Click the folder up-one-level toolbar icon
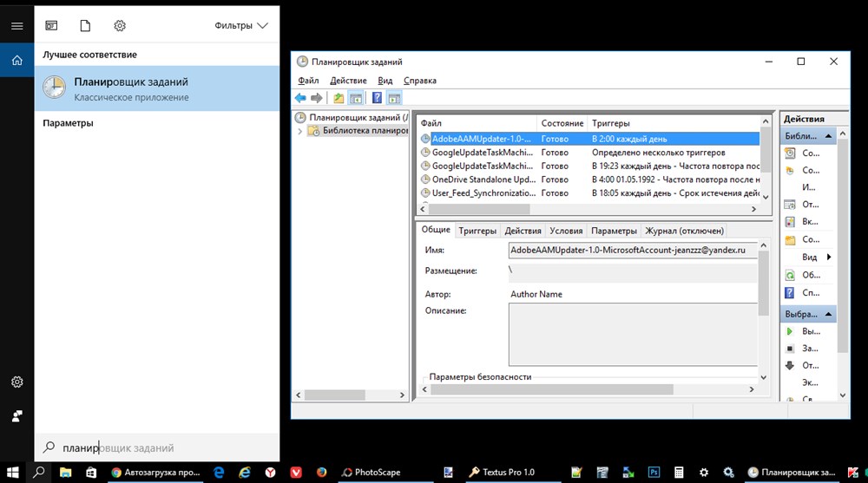The width and height of the screenshot is (868, 483). click(x=339, y=98)
